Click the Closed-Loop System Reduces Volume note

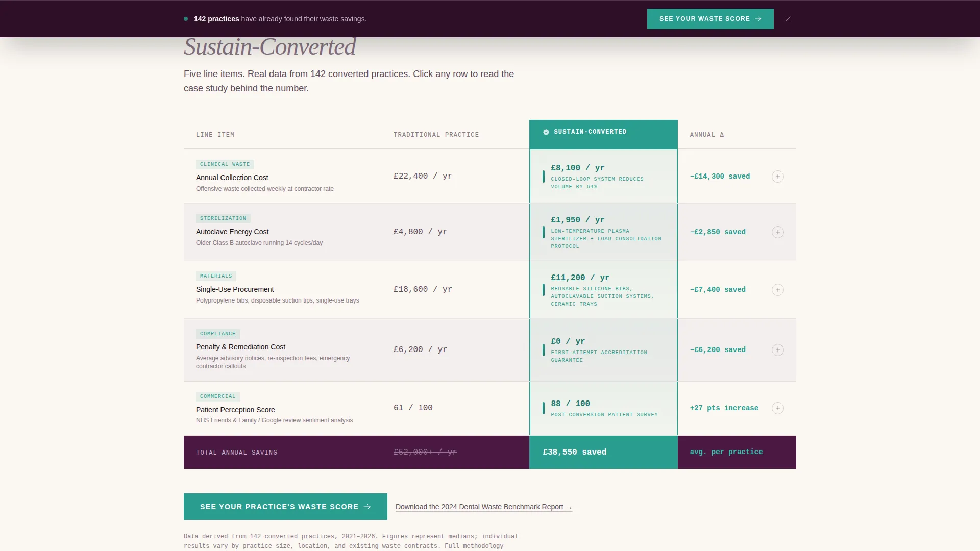597,183
